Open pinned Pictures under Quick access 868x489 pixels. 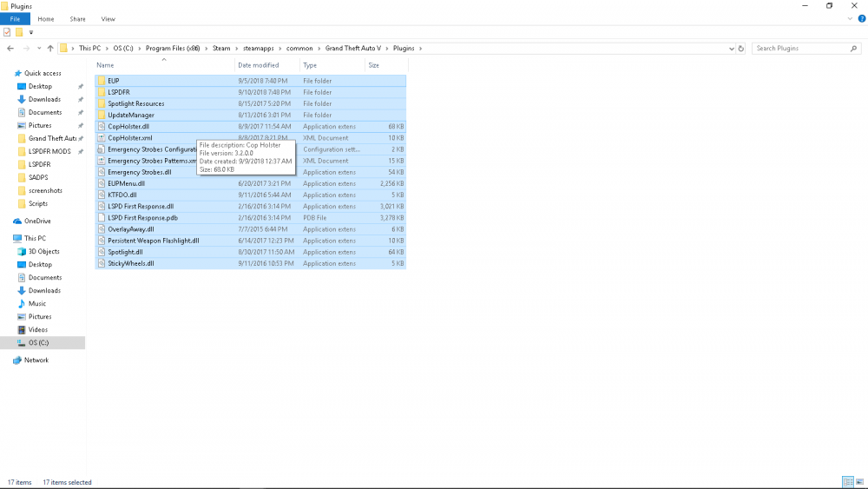click(40, 125)
